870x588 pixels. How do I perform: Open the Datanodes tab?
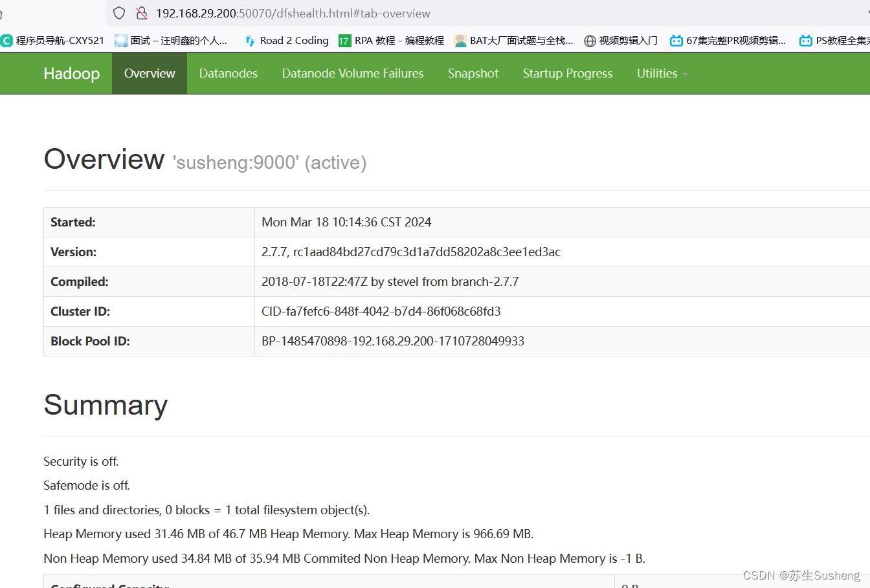[229, 73]
